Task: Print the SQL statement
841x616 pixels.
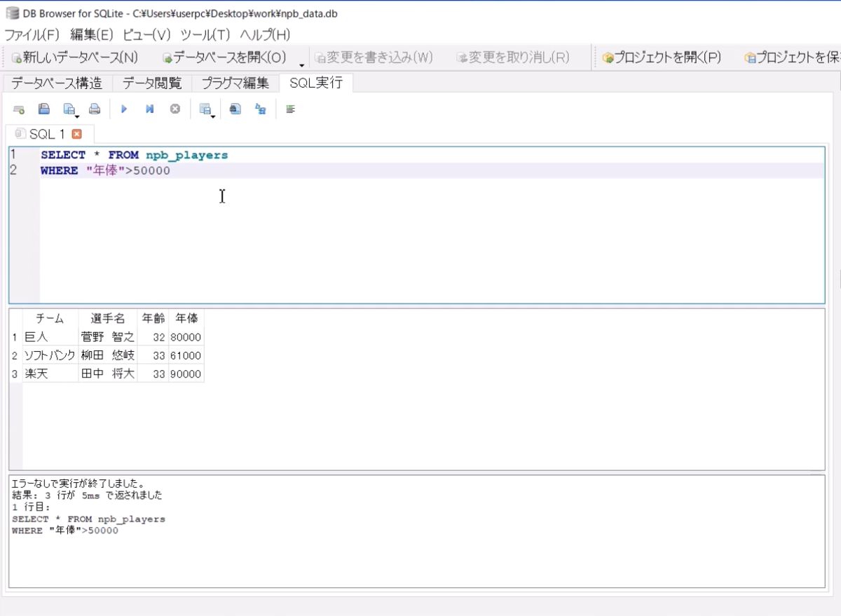Action: click(93, 109)
